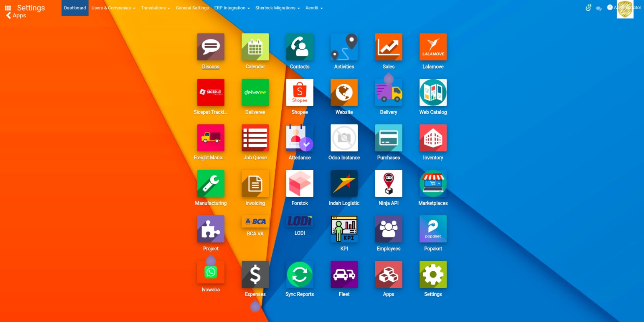The height and width of the screenshot is (322, 644).
Task: Open the Website app tile
Action: pyautogui.click(x=344, y=93)
